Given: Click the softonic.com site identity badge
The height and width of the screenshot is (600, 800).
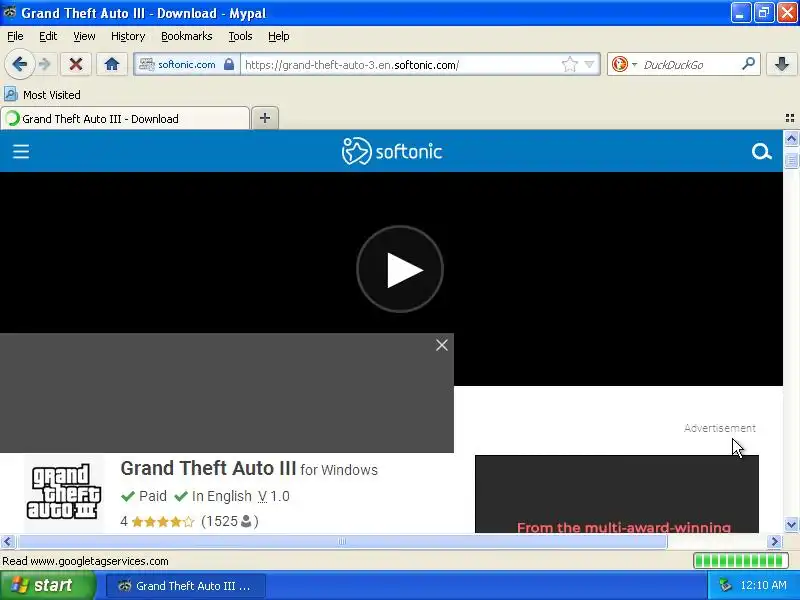Looking at the screenshot, I should (187, 65).
